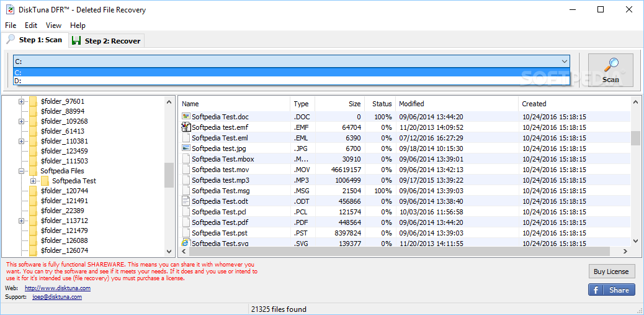The width and height of the screenshot is (644, 315).
Task: Click the file icon of Softpedia Test.msg
Action: tap(186, 191)
